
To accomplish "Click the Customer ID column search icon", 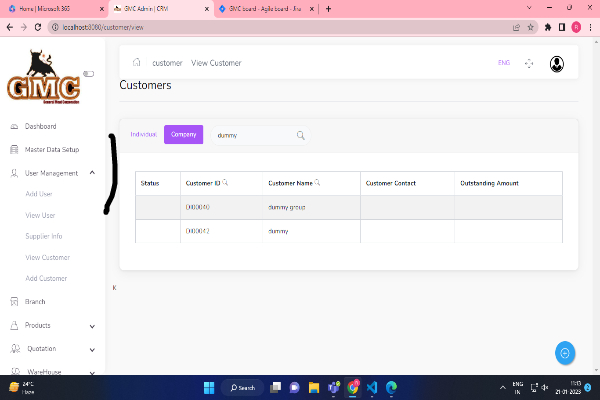I will coord(225,183).
